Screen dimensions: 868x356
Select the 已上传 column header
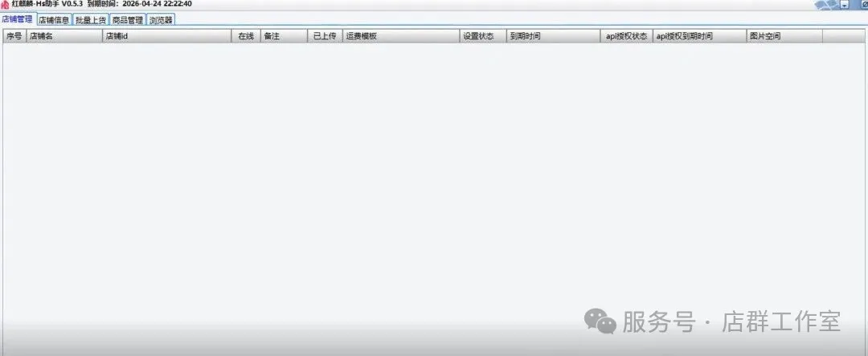tap(325, 36)
